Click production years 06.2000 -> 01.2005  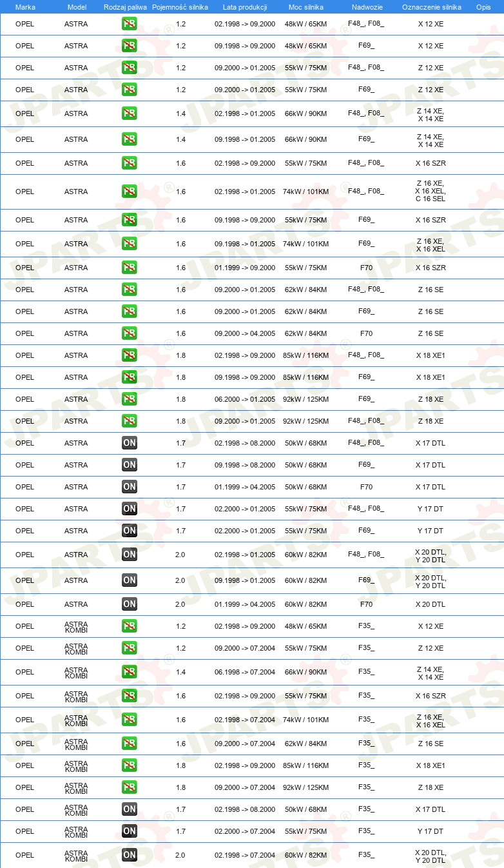tap(245, 399)
